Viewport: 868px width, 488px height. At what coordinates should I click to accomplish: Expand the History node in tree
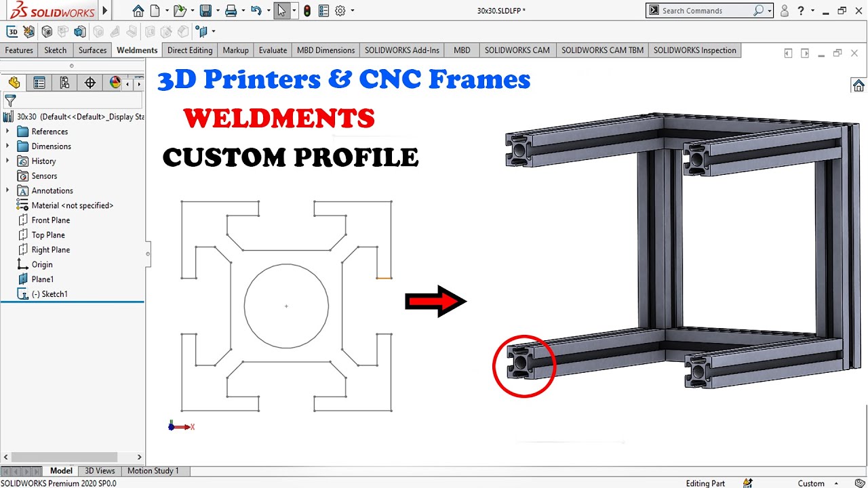[x=7, y=161]
